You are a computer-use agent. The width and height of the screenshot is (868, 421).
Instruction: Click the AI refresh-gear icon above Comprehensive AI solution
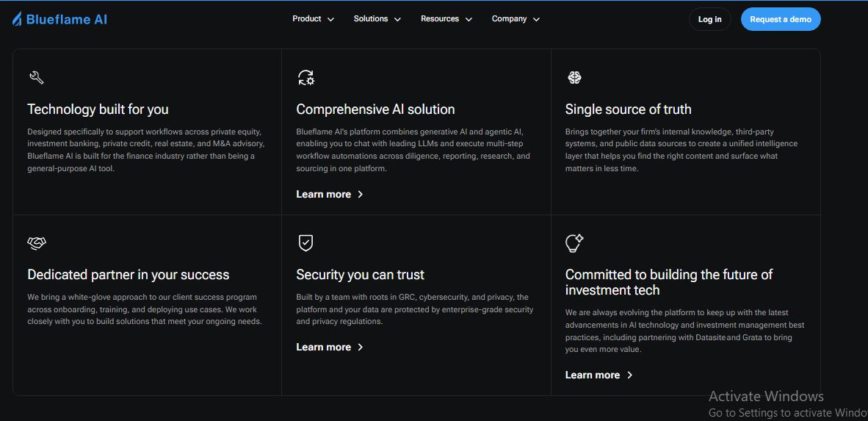pos(305,77)
